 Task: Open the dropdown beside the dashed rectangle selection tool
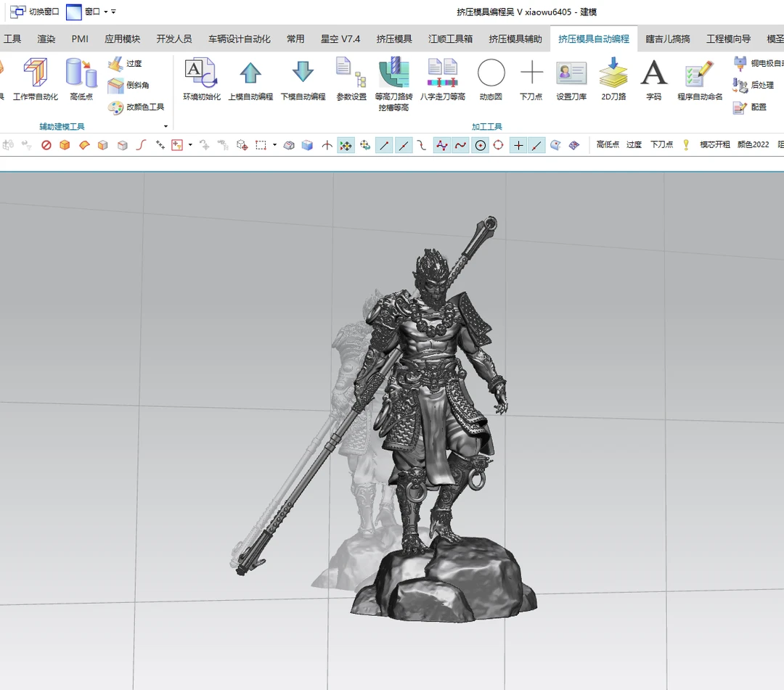point(274,145)
